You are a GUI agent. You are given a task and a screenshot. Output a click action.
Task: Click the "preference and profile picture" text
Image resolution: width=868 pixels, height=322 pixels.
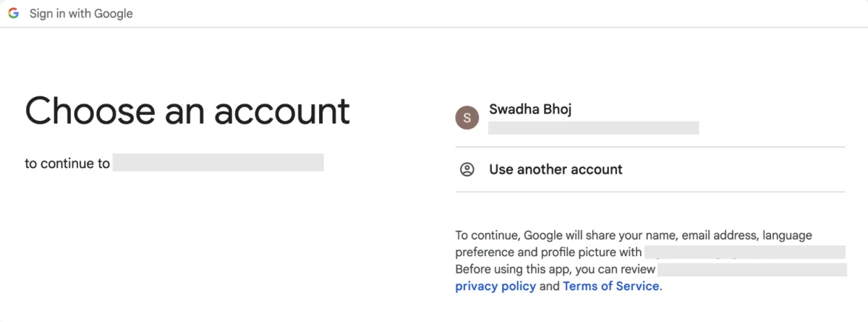pyautogui.click(x=548, y=252)
